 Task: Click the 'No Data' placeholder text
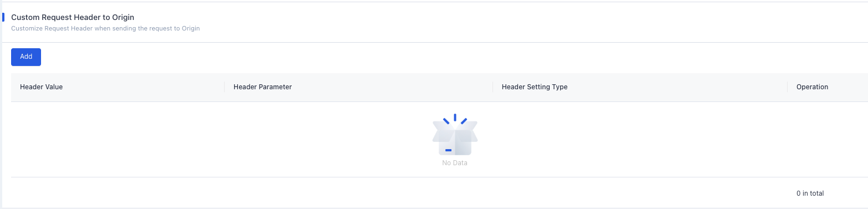tap(455, 163)
